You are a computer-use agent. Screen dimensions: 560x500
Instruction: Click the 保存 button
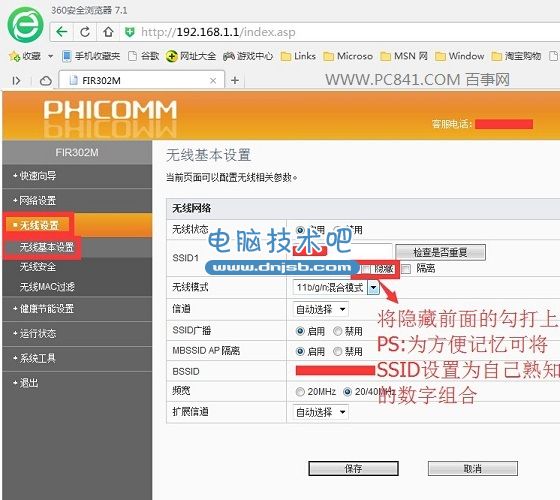click(353, 468)
